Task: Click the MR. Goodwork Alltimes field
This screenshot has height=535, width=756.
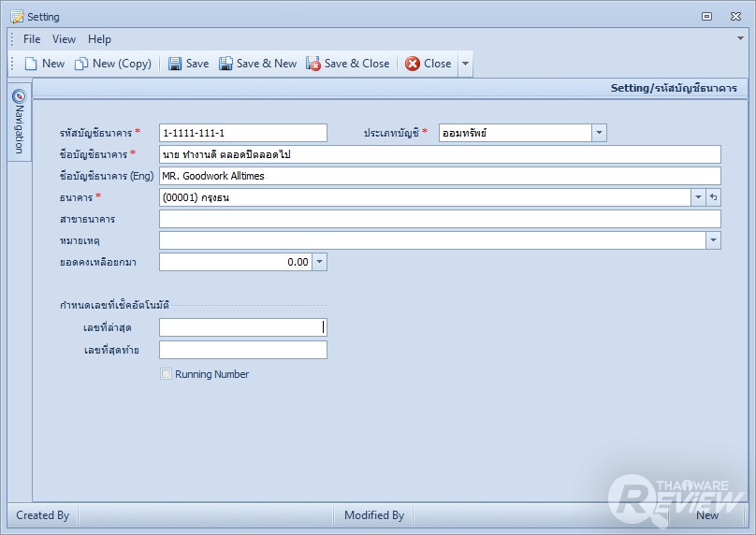Action: 440,176
